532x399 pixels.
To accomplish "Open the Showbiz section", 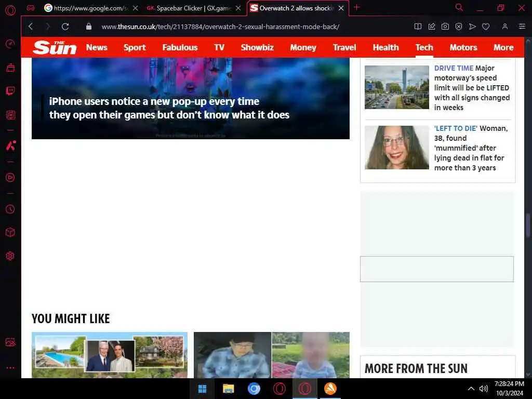I will (x=257, y=47).
